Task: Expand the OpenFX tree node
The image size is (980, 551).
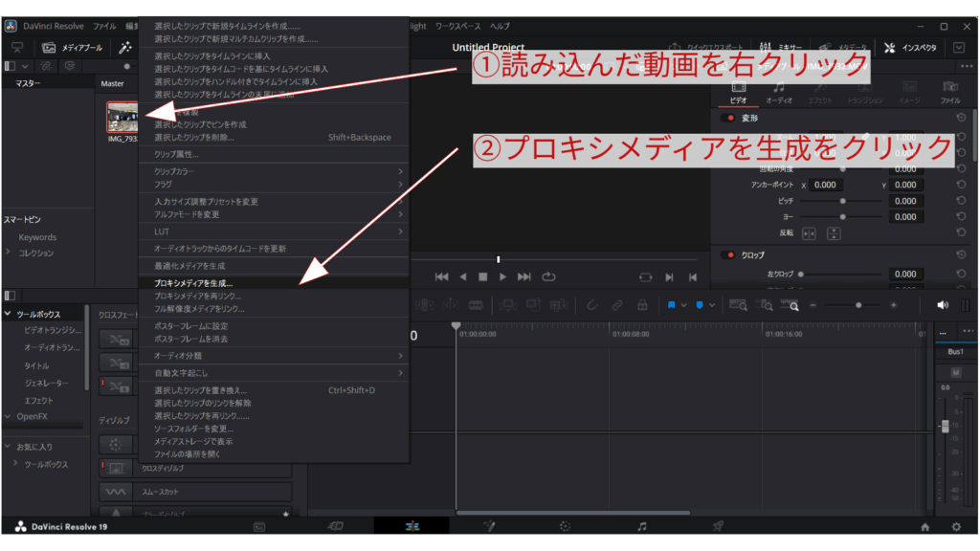Action: pos(8,416)
